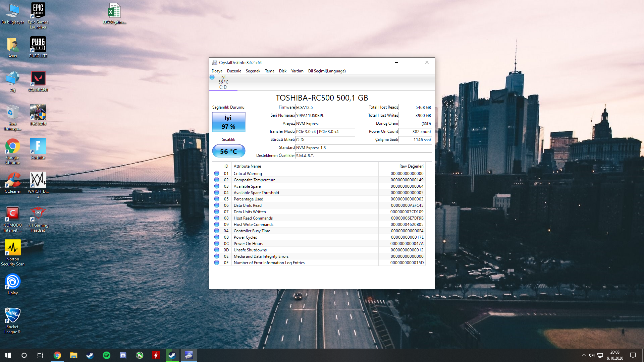Screen dimensions: 644x362
Task: Click serial number field Y9PA11USKBPL
Action: [x=325, y=116]
